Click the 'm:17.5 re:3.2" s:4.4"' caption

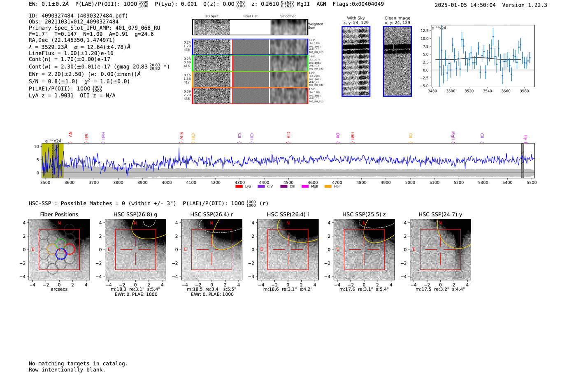coord(440,289)
